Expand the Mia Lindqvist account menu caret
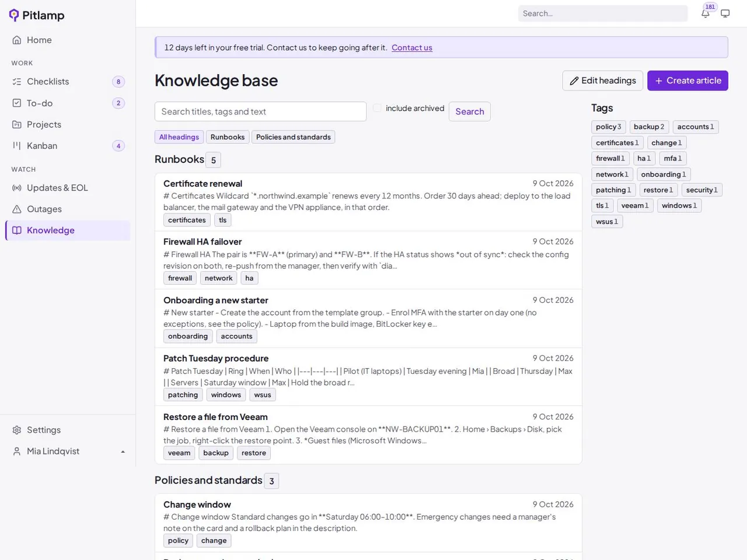 point(123,452)
